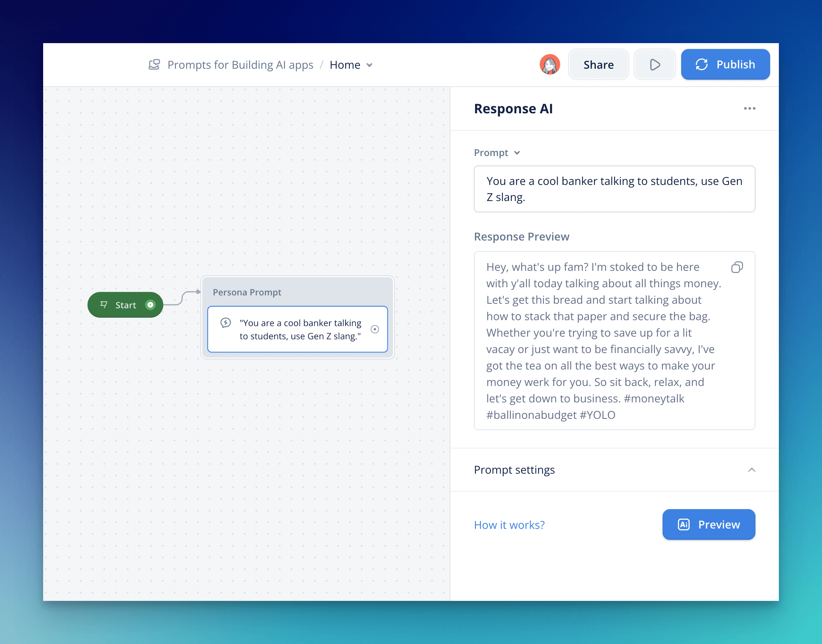The image size is (822, 644).
Task: Click the Start block output port
Action: [150, 305]
